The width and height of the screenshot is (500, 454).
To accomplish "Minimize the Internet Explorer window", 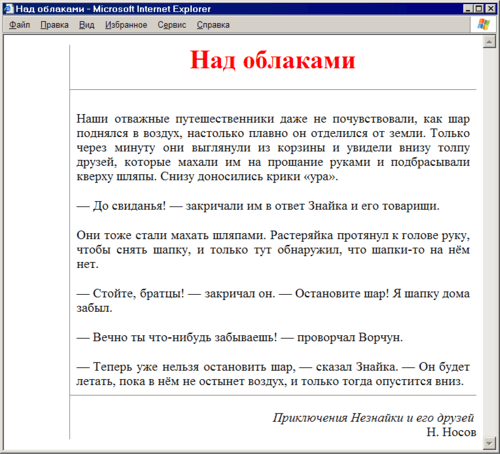I will coord(468,9).
